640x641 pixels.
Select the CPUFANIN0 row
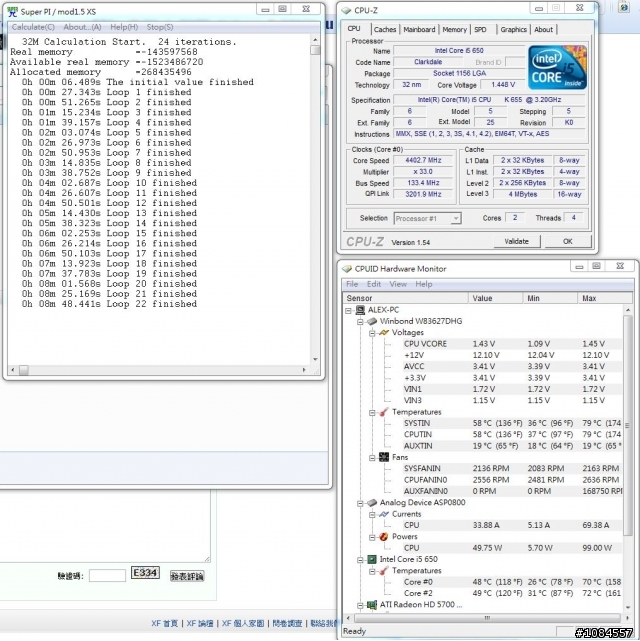512,480
